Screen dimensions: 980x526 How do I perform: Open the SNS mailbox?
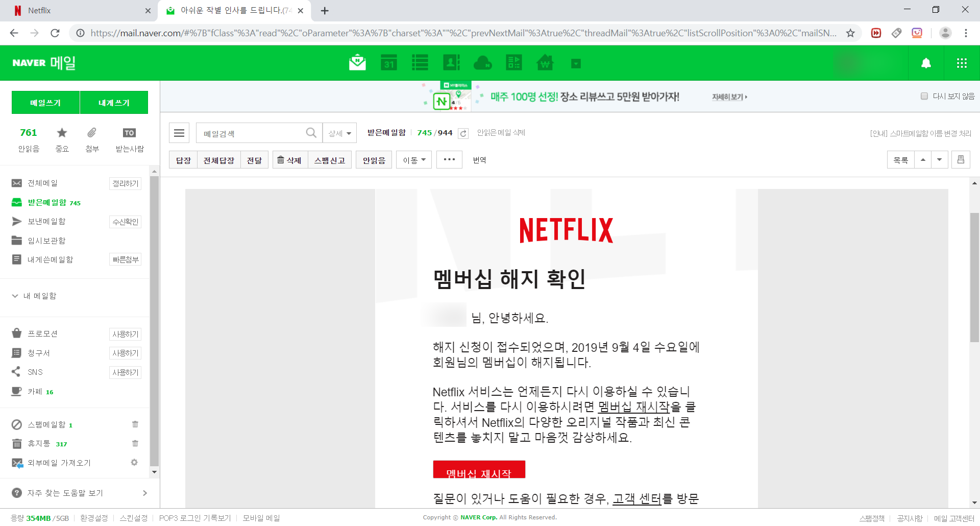click(x=35, y=372)
